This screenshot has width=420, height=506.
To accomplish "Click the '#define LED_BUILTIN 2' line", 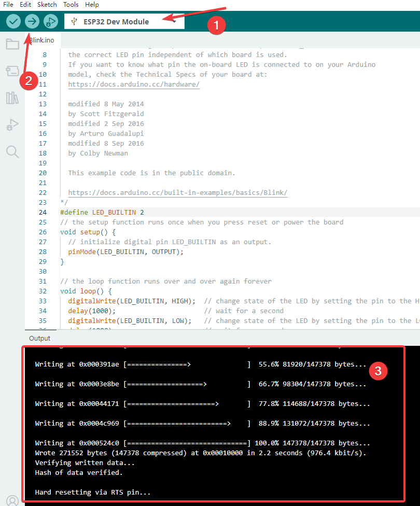I will click(x=102, y=213).
